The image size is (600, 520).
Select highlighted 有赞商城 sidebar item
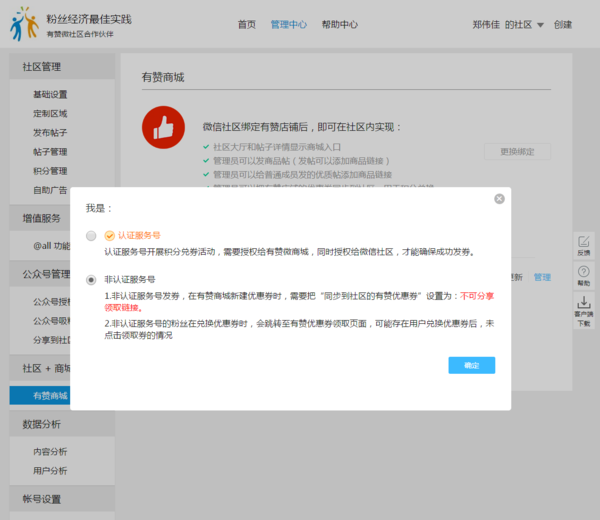tap(40, 396)
